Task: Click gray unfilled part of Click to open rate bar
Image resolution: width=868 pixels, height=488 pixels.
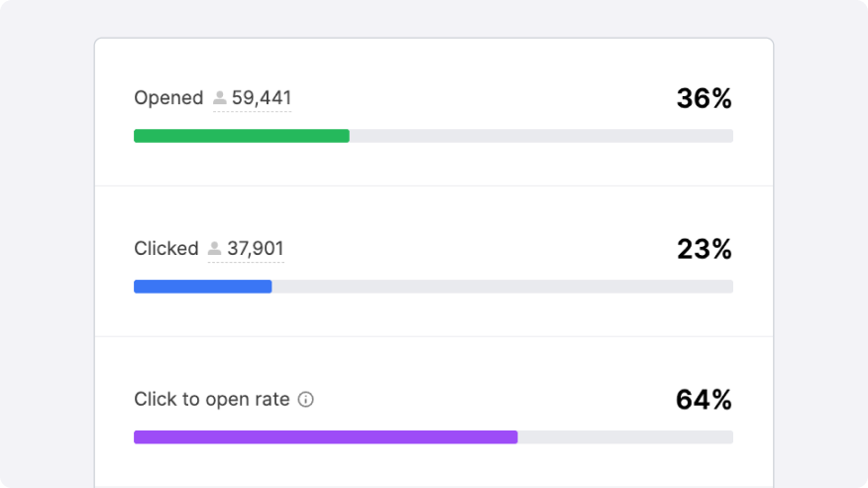Action: click(624, 437)
